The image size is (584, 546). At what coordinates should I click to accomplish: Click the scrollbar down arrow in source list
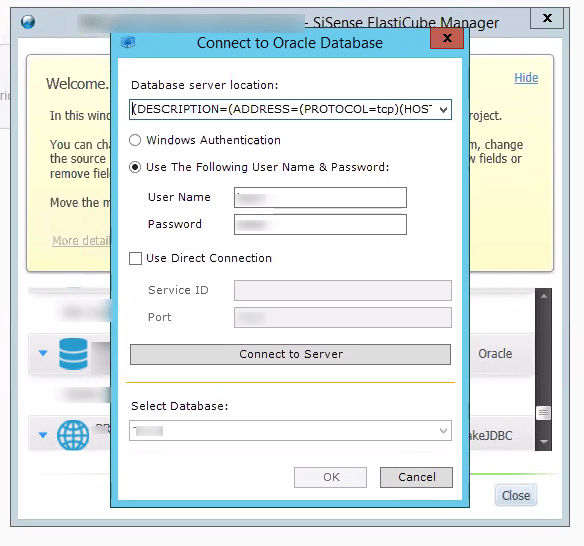tap(543, 442)
